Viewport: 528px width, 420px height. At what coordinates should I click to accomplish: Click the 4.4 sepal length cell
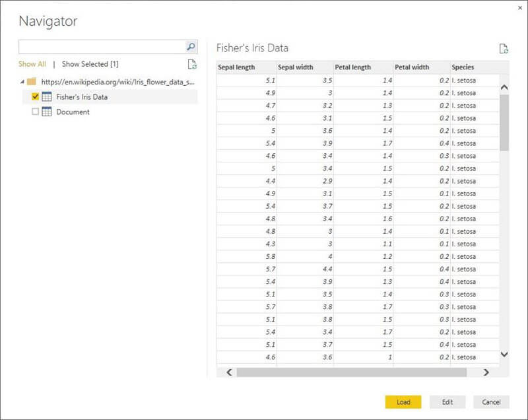coord(246,181)
